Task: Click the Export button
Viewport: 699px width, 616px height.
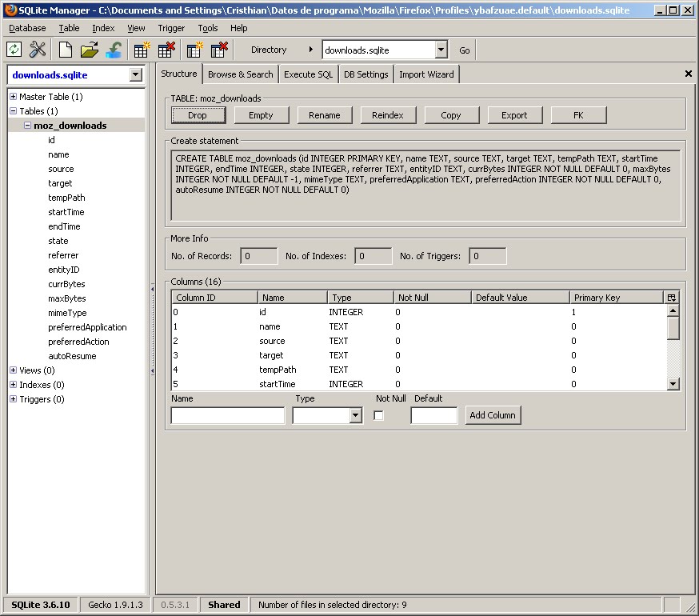Action: pos(514,115)
